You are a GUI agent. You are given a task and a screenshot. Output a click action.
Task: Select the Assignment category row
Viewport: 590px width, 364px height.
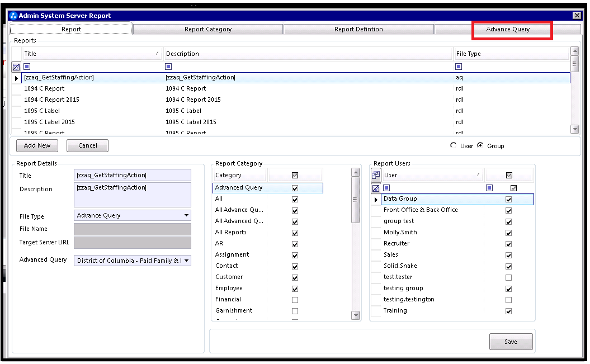pyautogui.click(x=267, y=255)
